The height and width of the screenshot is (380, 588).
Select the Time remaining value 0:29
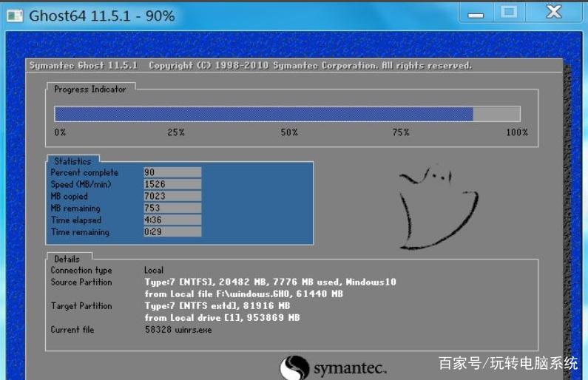172,232
